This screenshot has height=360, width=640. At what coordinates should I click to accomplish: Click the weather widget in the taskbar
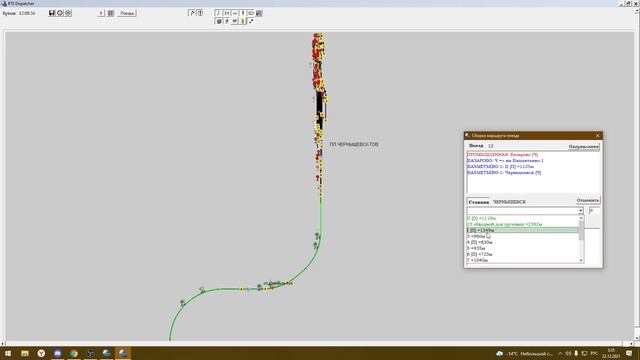pyautogui.click(x=524, y=353)
